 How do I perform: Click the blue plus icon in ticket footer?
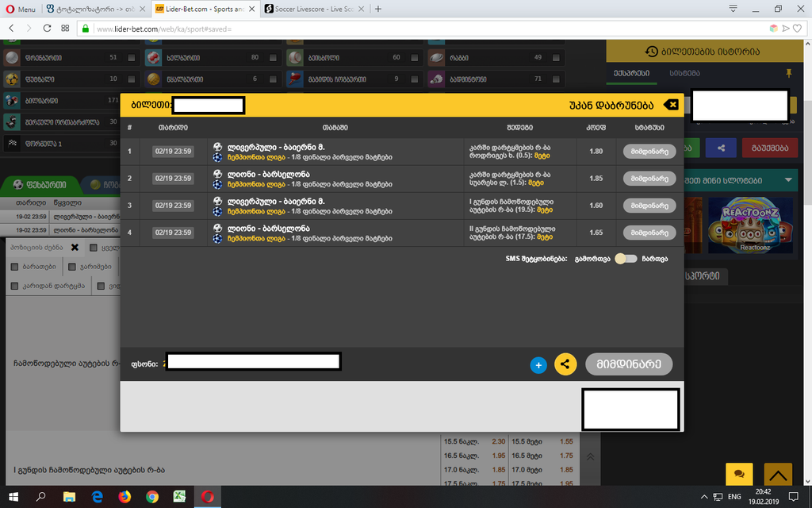point(538,365)
